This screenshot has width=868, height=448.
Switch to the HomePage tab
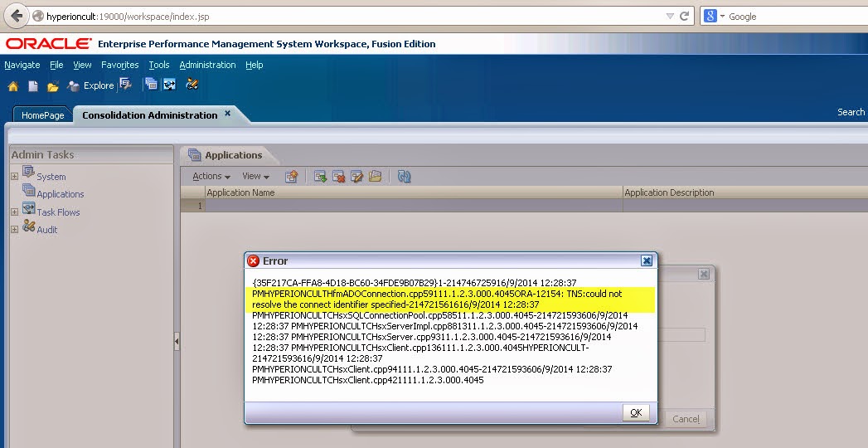[x=42, y=115]
